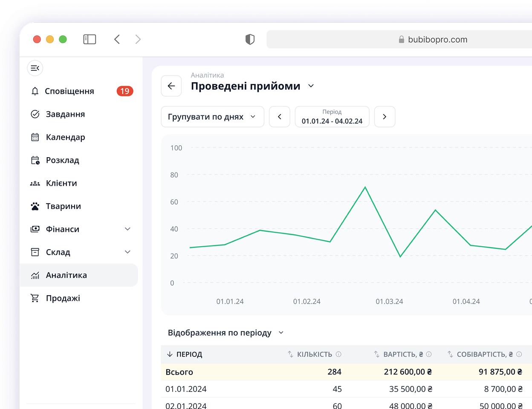
Task: Click the info icon next to ВАРТІСТЬ
Action: (x=429, y=354)
